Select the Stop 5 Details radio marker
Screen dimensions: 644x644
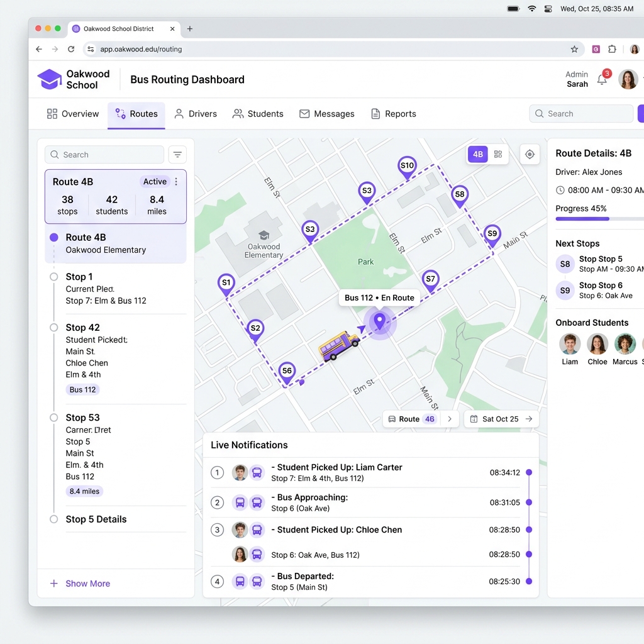tap(54, 519)
